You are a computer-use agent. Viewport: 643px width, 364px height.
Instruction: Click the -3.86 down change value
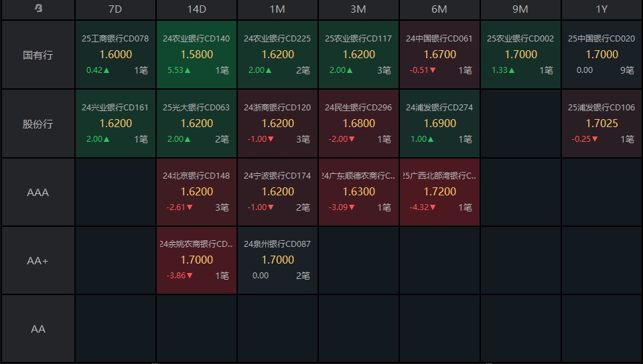(x=180, y=276)
